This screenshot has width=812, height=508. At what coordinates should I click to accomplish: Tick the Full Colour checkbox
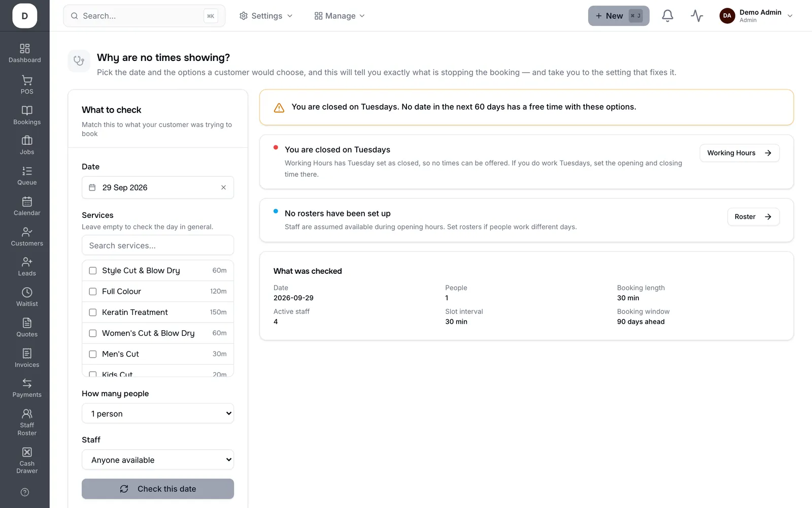click(93, 292)
